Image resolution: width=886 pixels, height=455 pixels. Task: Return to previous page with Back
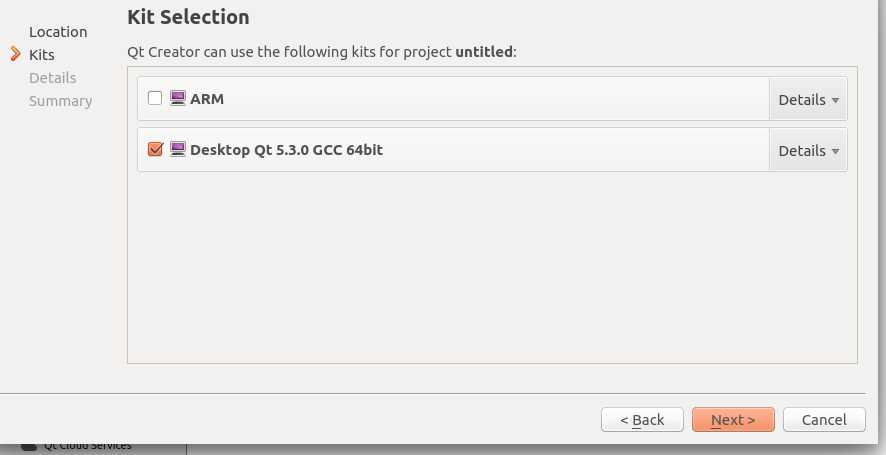642,419
